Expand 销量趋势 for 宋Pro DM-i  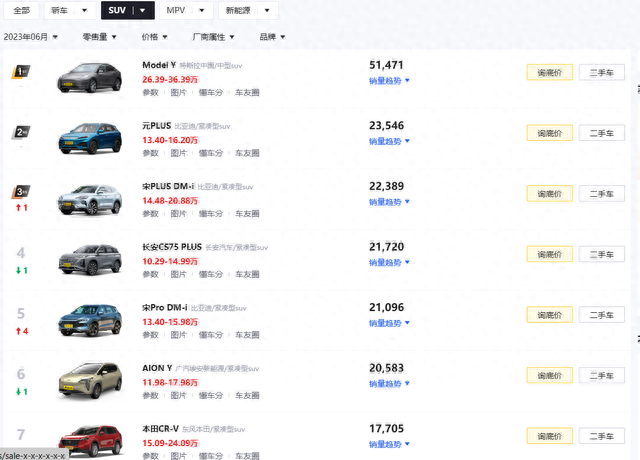[x=389, y=323]
